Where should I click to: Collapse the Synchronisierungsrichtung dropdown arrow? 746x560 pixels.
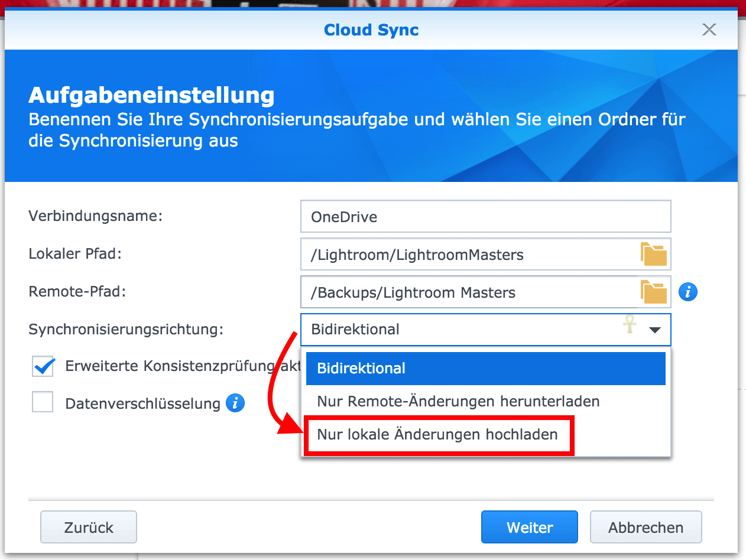point(654,330)
